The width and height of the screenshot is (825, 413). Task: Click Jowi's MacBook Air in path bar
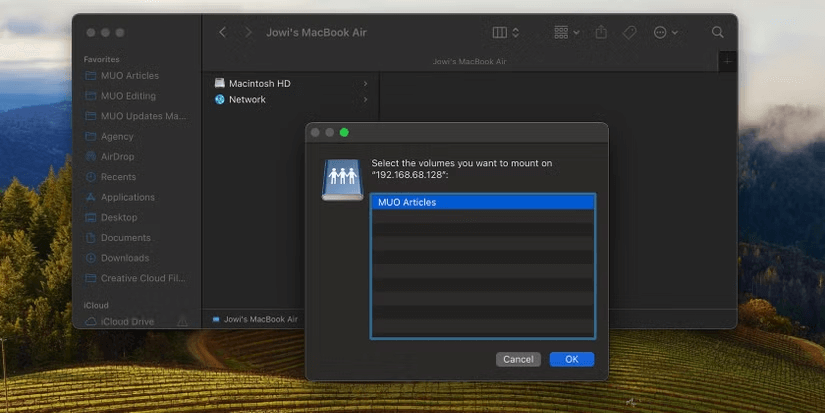[259, 319]
